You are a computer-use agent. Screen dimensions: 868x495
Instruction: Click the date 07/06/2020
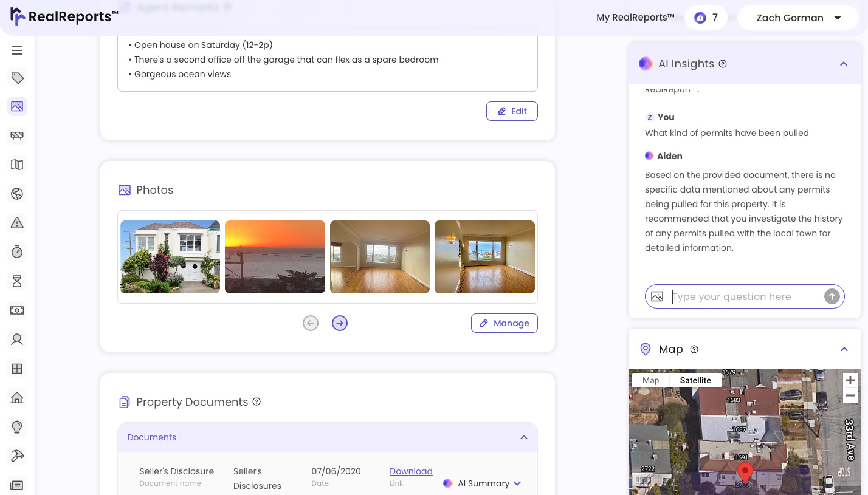(336, 471)
